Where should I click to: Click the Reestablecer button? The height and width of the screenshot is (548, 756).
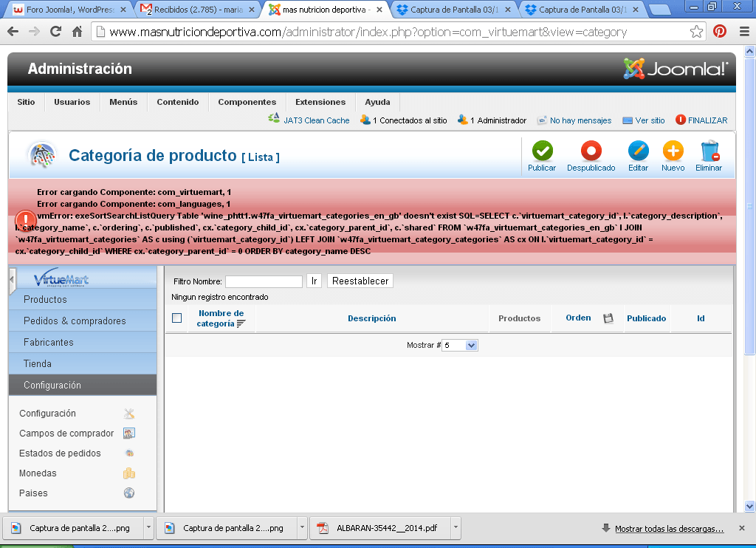pos(360,281)
